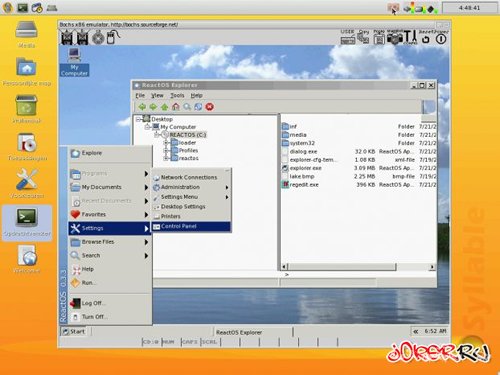Choose Network Connections in Settings submenu
This screenshot has width=500, height=375.
191,177
